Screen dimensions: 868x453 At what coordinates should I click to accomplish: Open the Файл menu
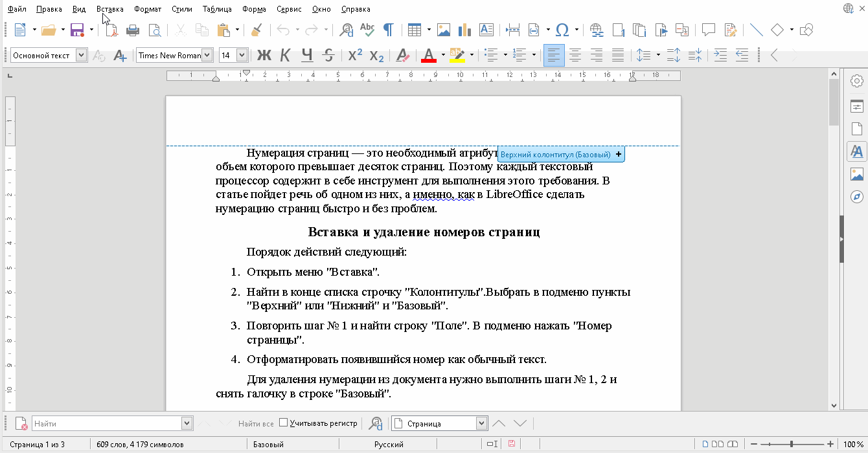click(x=17, y=9)
